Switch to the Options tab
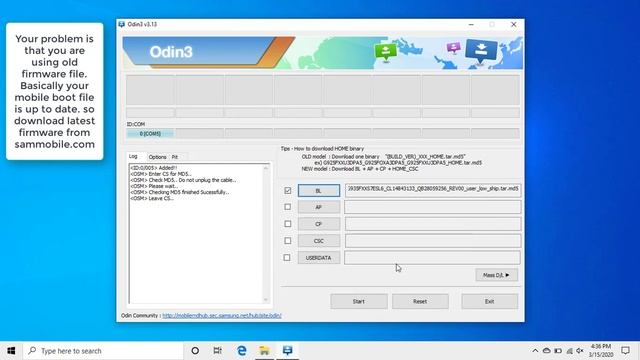The height and width of the screenshot is (360, 640). [157, 157]
